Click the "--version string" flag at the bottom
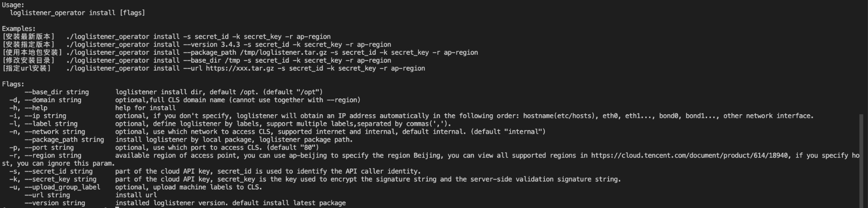 click(x=54, y=203)
